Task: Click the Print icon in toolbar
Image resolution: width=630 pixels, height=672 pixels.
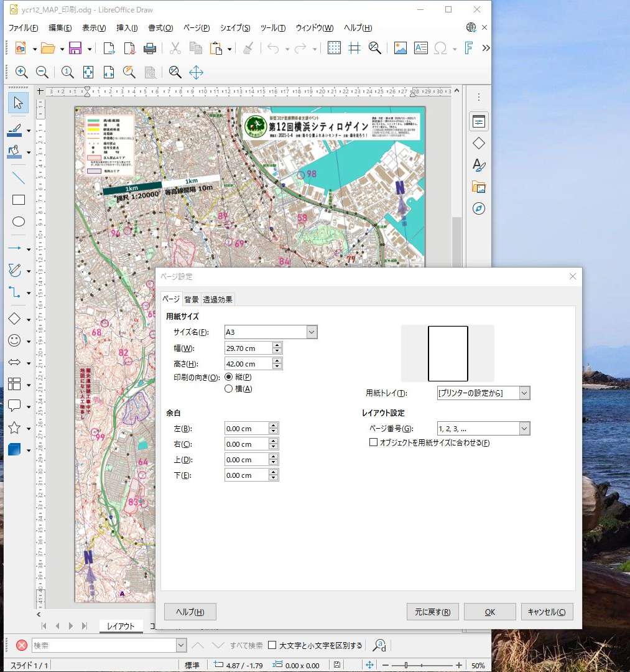Action: click(x=150, y=49)
